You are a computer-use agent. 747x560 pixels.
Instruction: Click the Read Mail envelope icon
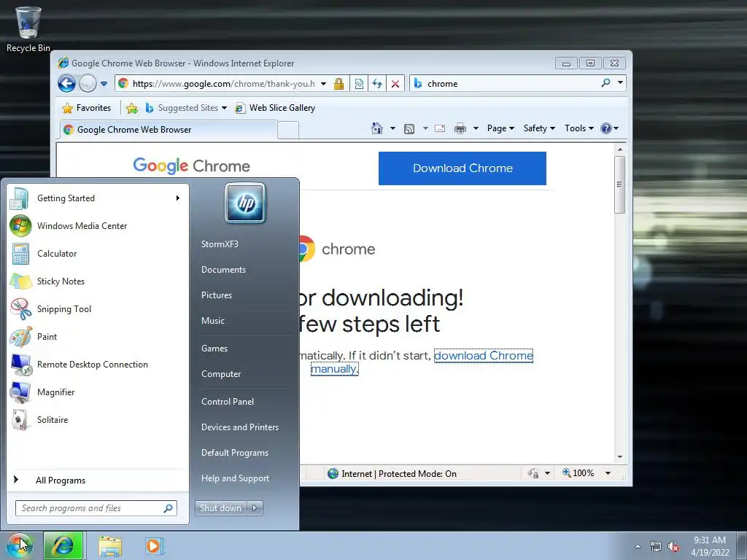coord(440,128)
